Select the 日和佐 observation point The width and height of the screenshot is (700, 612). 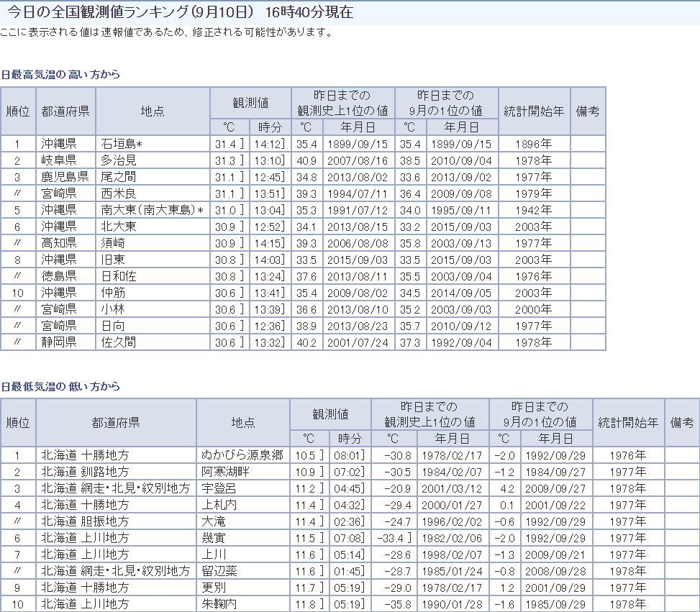point(119,276)
